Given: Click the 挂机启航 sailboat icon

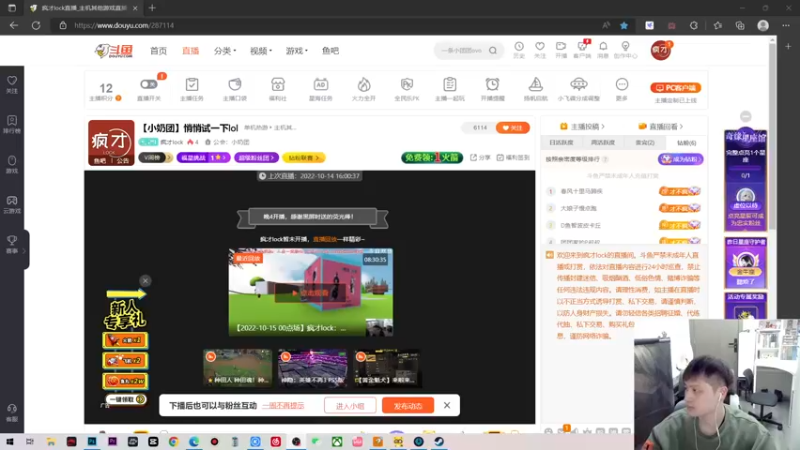Looking at the screenshot, I should click(x=535, y=84).
